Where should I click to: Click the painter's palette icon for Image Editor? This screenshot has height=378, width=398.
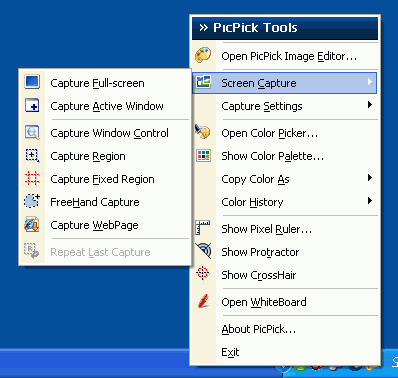coord(203,55)
